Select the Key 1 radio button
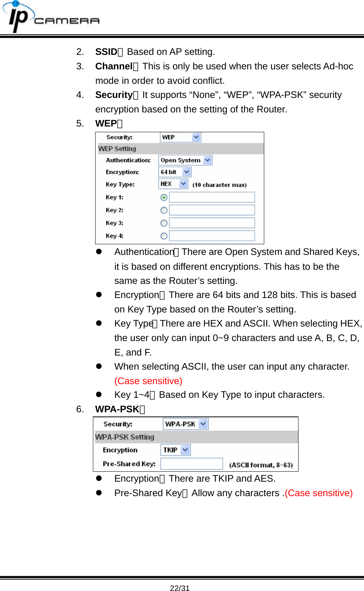 [x=164, y=197]
